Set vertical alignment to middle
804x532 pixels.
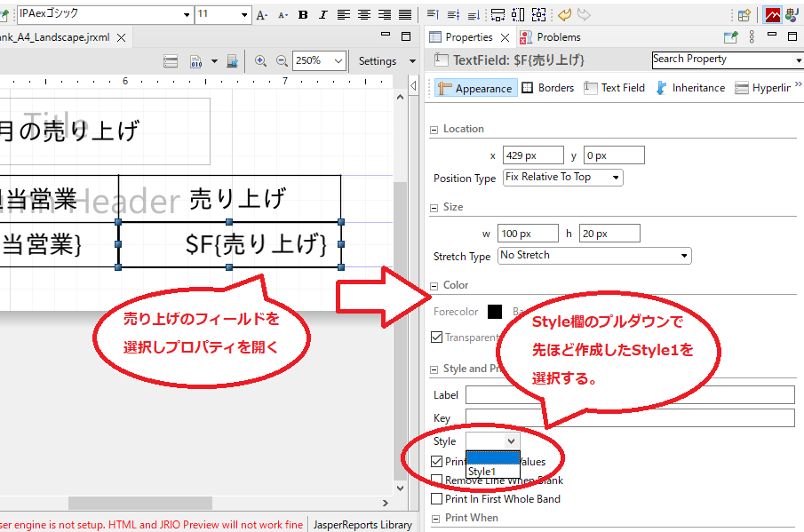pos(453,15)
